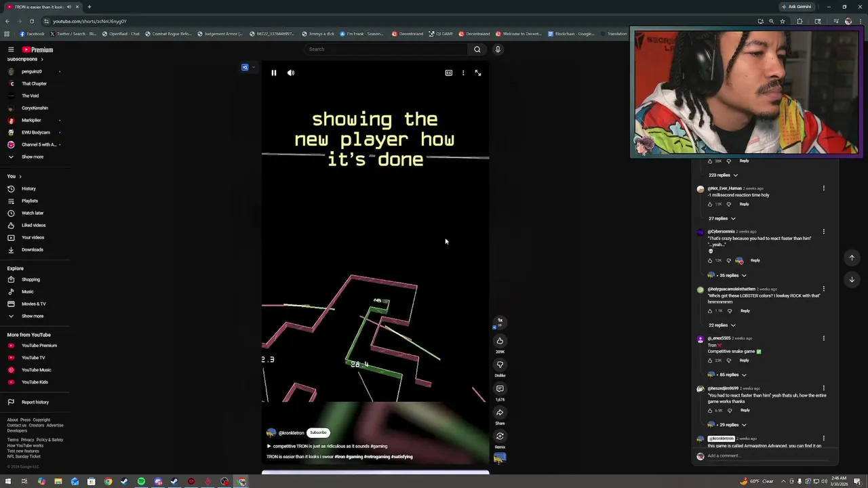868x488 pixels.
Task: Switch to the TRON is easier browser tab
Action: [43, 7]
